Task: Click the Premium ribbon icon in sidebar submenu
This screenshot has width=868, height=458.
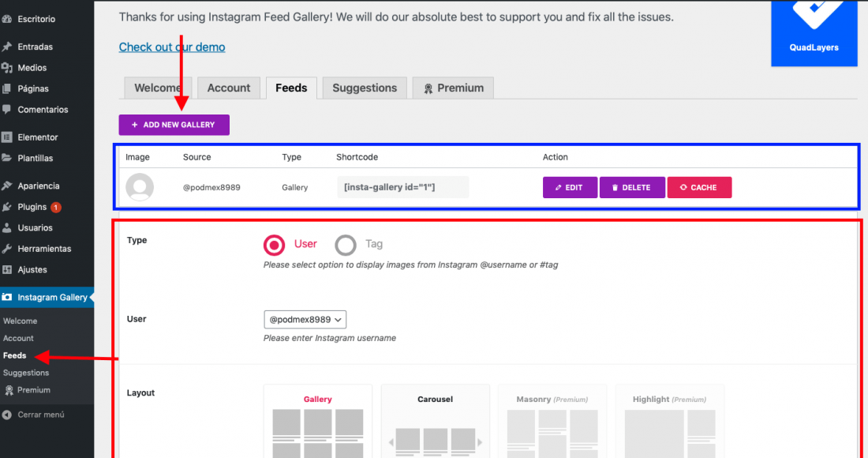Action: coord(9,390)
